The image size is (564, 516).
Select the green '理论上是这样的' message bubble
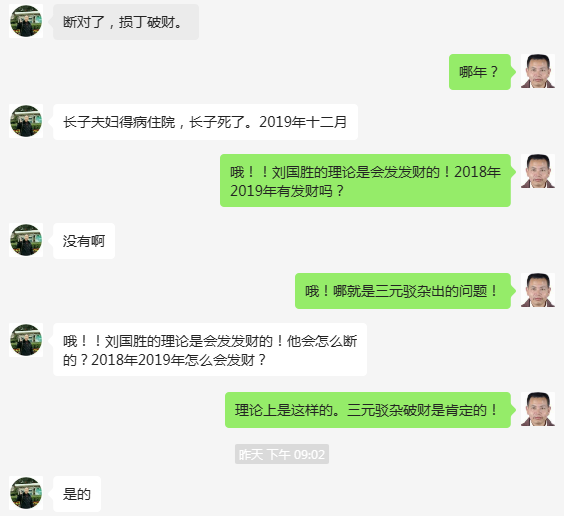368,410
